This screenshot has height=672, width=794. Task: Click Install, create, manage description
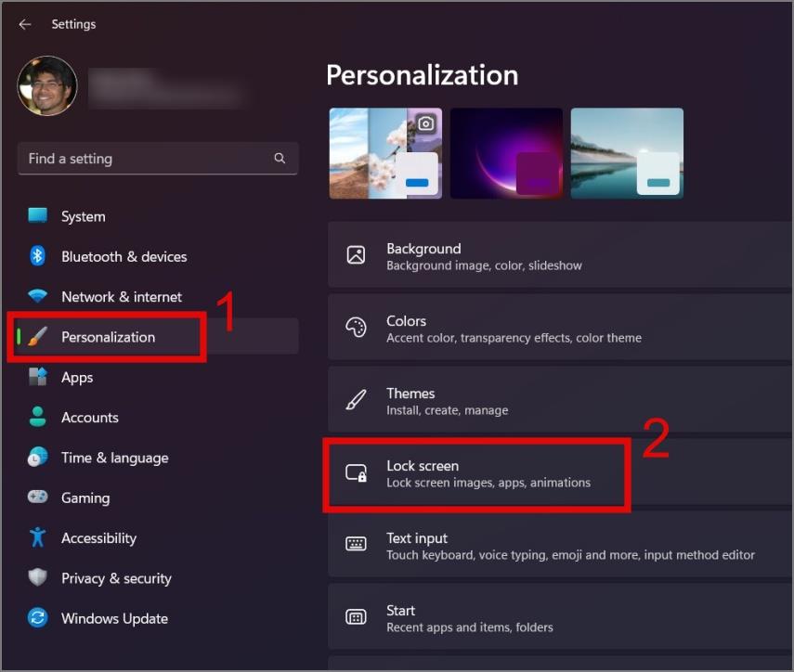tap(447, 410)
